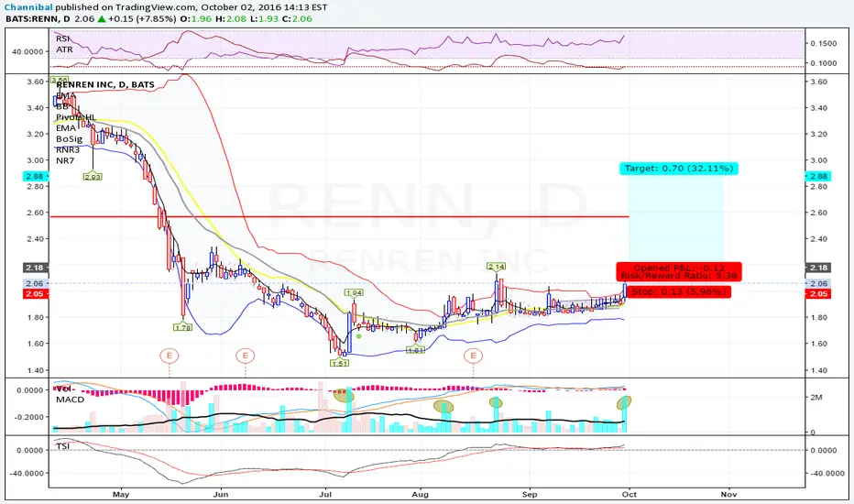This screenshot has height=504, width=854.
Task: Select the Pivots HL indicator label
Action: click(76, 117)
